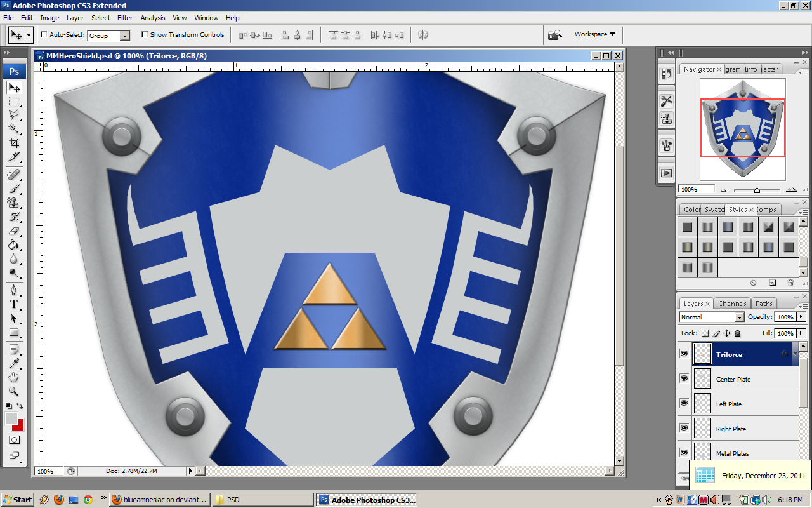Click the Auto-Align Layers icon
The image size is (812, 508).
click(x=423, y=35)
